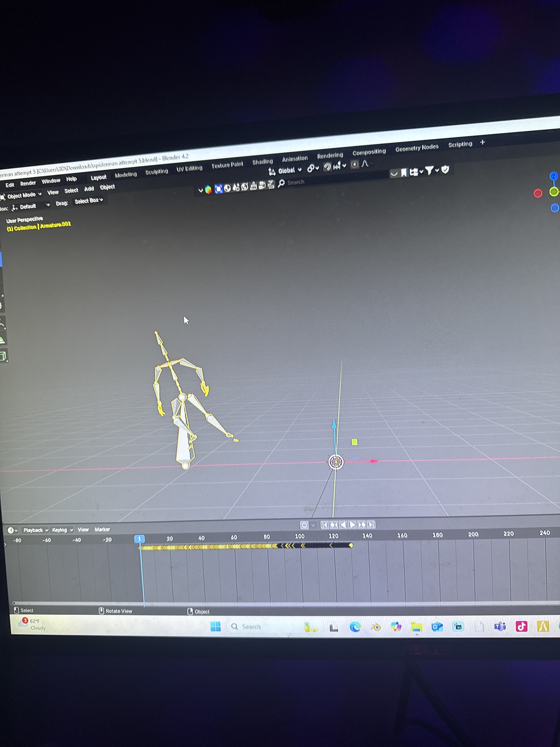Switch to the UV Editing workspace tab
The image size is (560, 747).
(x=189, y=168)
